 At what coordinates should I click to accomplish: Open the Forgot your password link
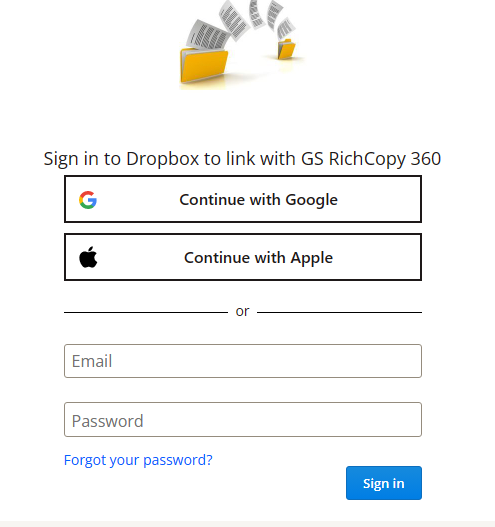click(x=138, y=460)
